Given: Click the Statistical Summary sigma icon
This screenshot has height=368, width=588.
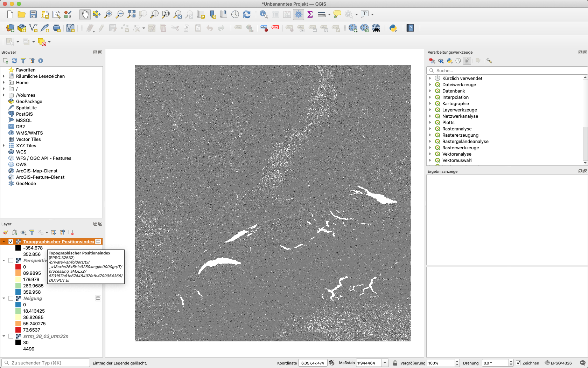Looking at the screenshot, I should coord(310,14).
